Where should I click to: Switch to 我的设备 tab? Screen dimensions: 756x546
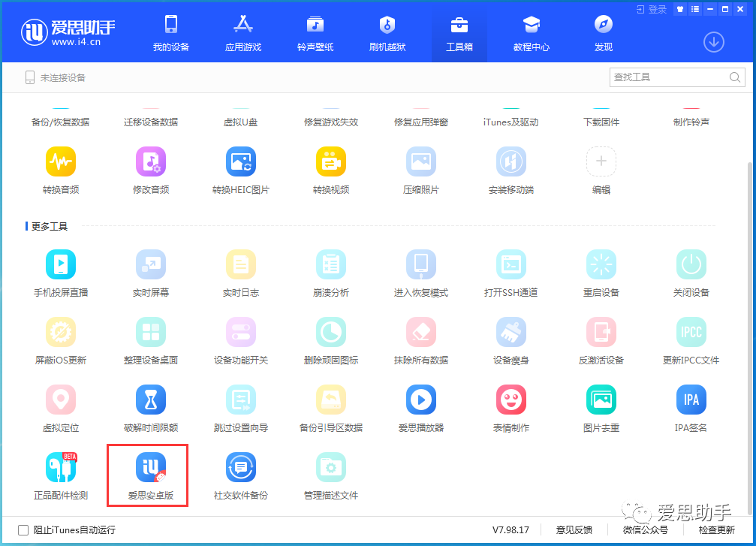pos(171,33)
